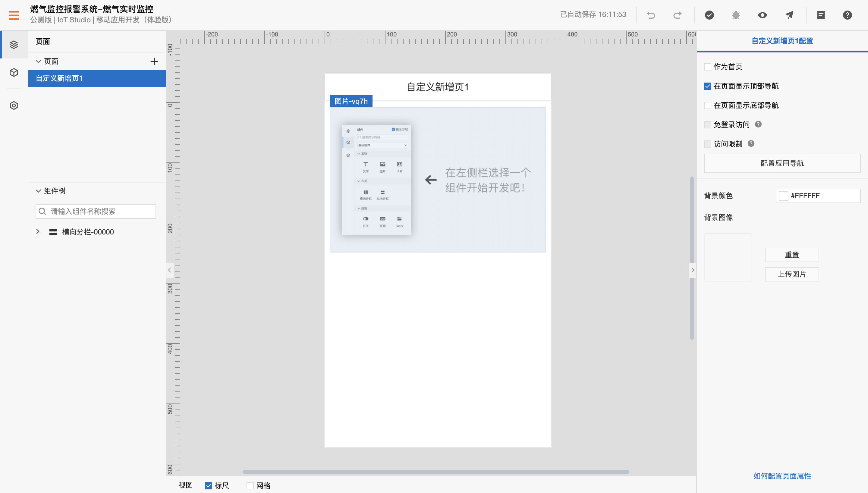Screen dimensions: 868x493
Task: Click the 已自动保存 16:11:53 status text
Action: click(593, 14)
